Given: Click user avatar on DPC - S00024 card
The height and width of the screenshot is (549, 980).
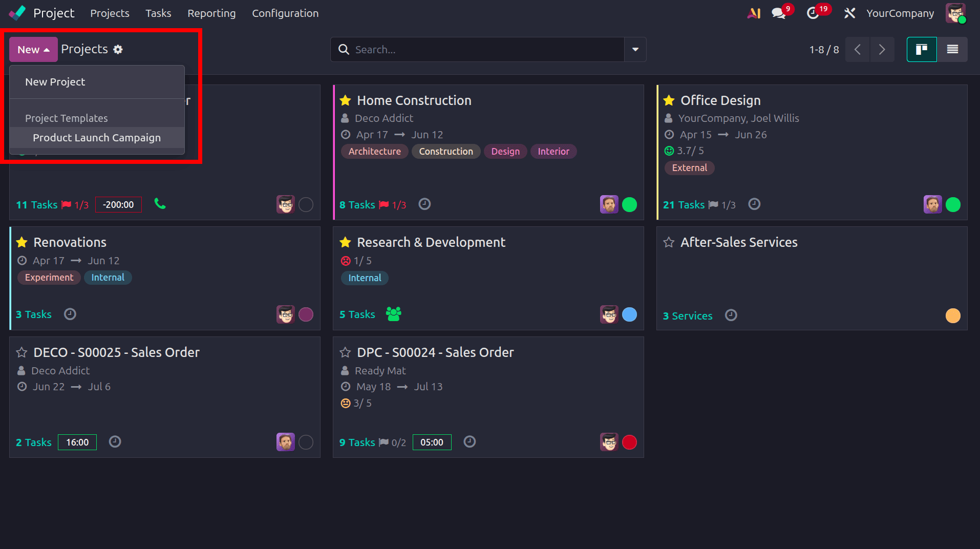Looking at the screenshot, I should click(x=609, y=442).
